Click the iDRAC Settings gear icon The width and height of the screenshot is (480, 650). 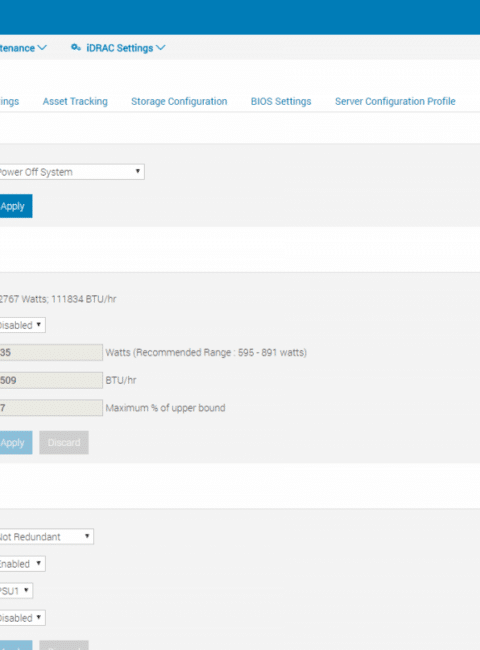pos(75,48)
